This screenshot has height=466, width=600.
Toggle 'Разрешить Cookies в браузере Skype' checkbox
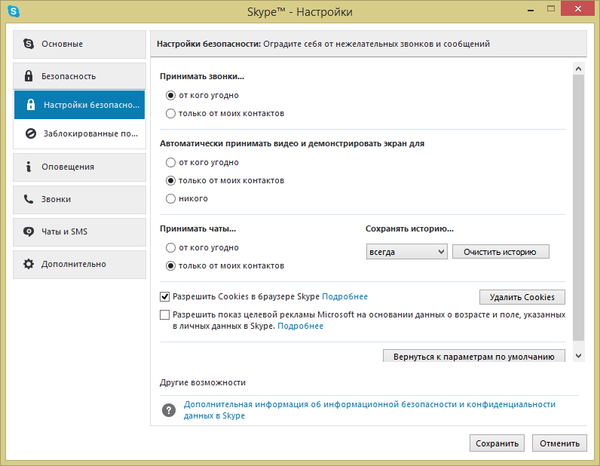(165, 297)
